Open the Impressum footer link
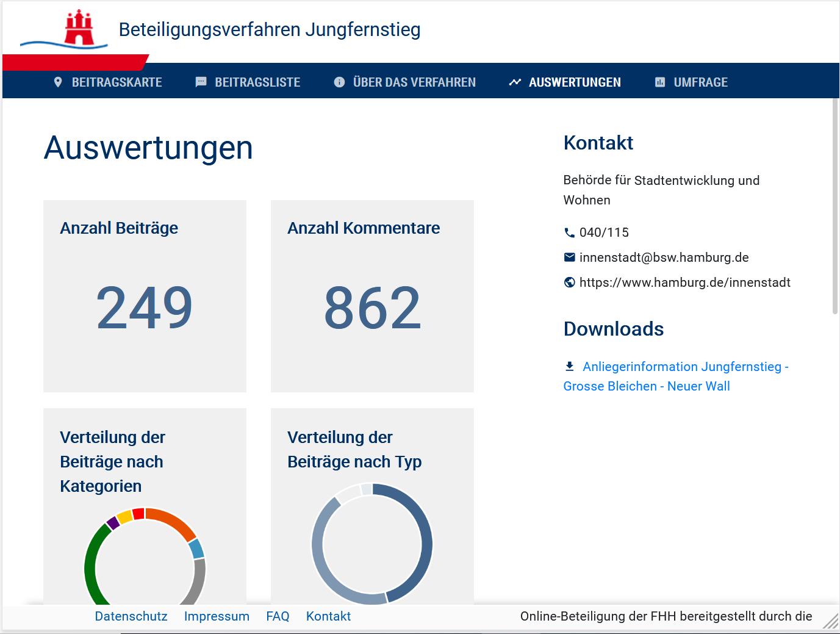Screen dimensions: 840x634 pyautogui.click(x=217, y=616)
